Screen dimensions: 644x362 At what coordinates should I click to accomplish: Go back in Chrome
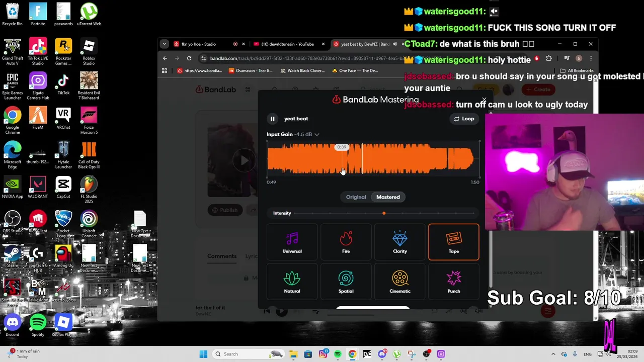165,58
